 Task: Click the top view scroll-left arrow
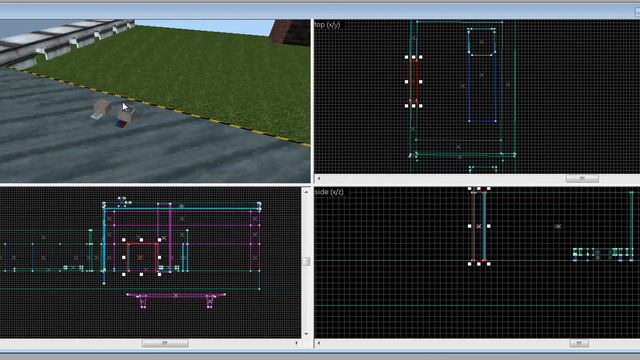click(x=319, y=178)
